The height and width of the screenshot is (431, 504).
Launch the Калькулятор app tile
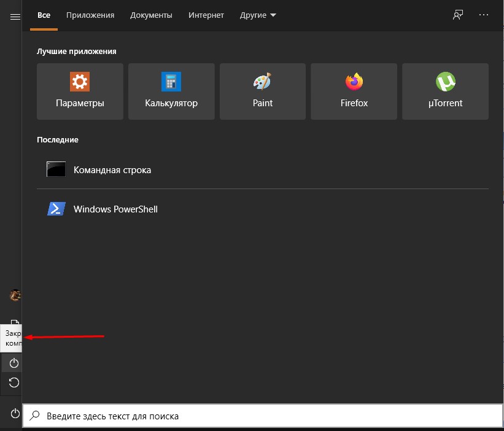[x=171, y=91]
